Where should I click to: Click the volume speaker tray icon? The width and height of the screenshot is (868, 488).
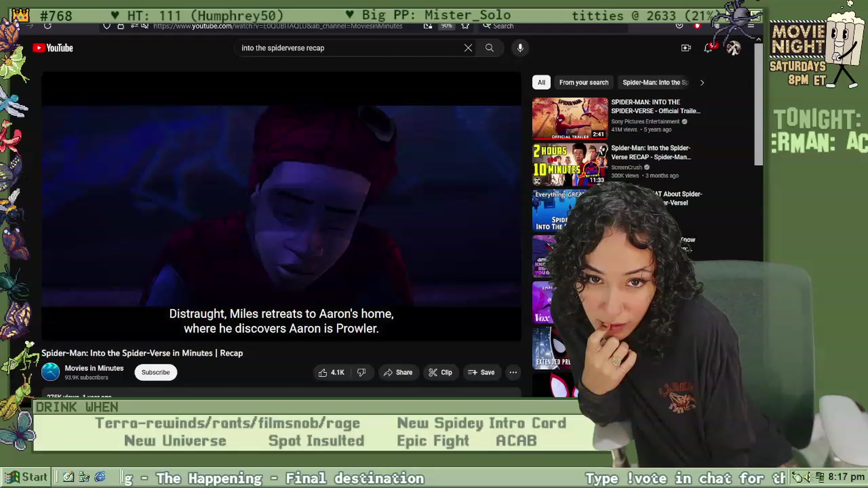[x=807, y=477]
